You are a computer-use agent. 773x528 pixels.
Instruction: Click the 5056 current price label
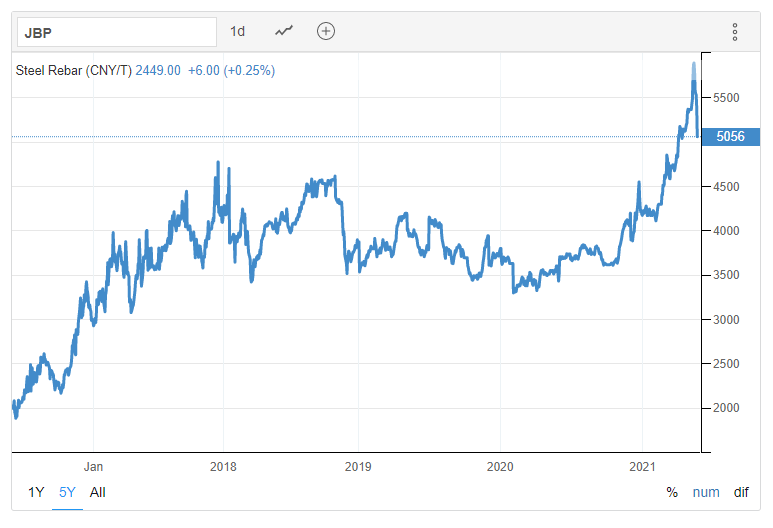(731, 137)
